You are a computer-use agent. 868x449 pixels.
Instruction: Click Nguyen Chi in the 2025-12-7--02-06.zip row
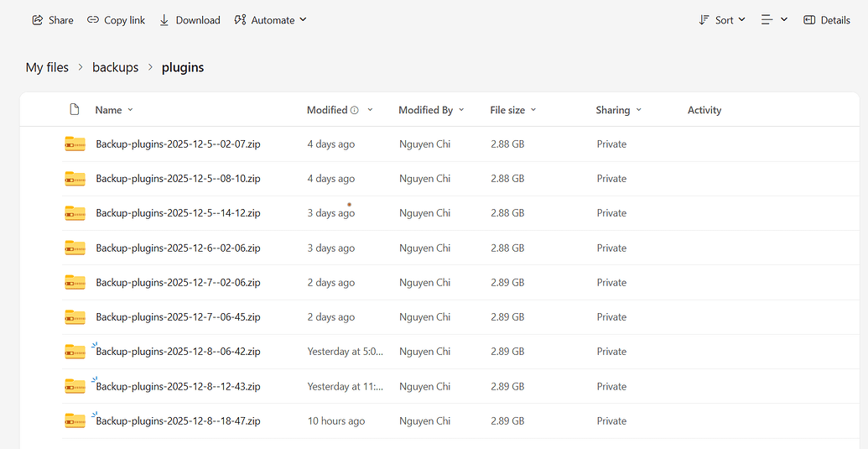click(424, 282)
